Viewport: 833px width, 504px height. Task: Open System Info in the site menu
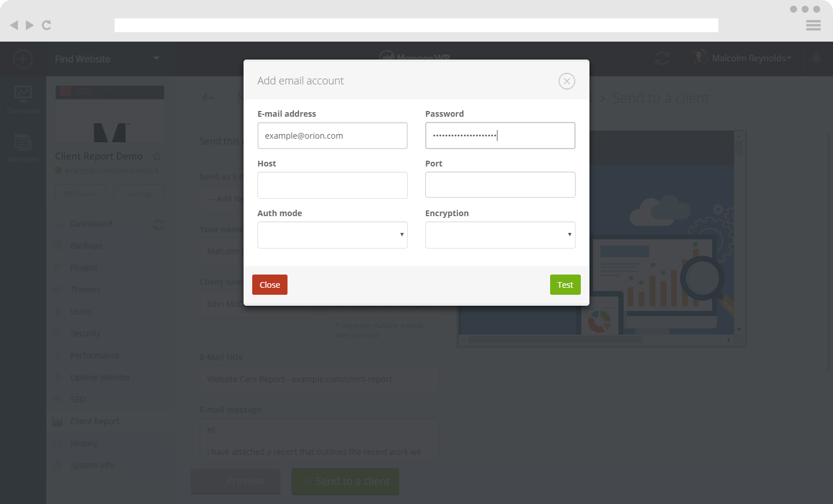point(93,465)
